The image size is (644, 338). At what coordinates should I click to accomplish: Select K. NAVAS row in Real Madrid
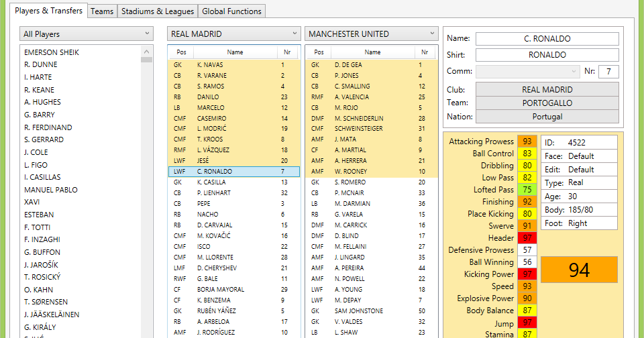pyautogui.click(x=234, y=64)
